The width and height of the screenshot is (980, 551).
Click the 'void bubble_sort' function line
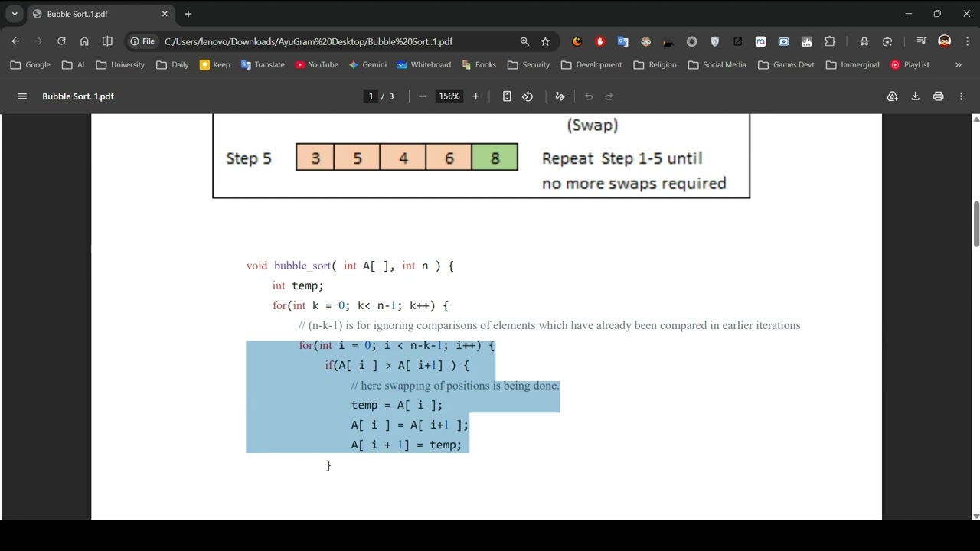coord(350,266)
